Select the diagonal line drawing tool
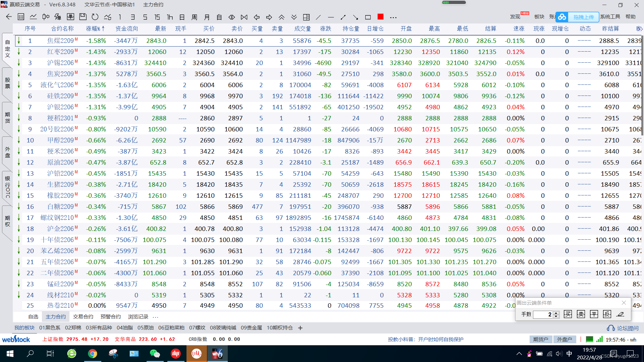The width and height of the screenshot is (644, 362). 318,17
